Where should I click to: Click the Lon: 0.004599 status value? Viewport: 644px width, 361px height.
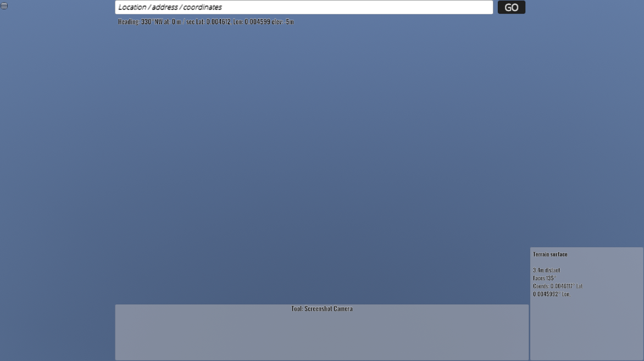(x=252, y=22)
